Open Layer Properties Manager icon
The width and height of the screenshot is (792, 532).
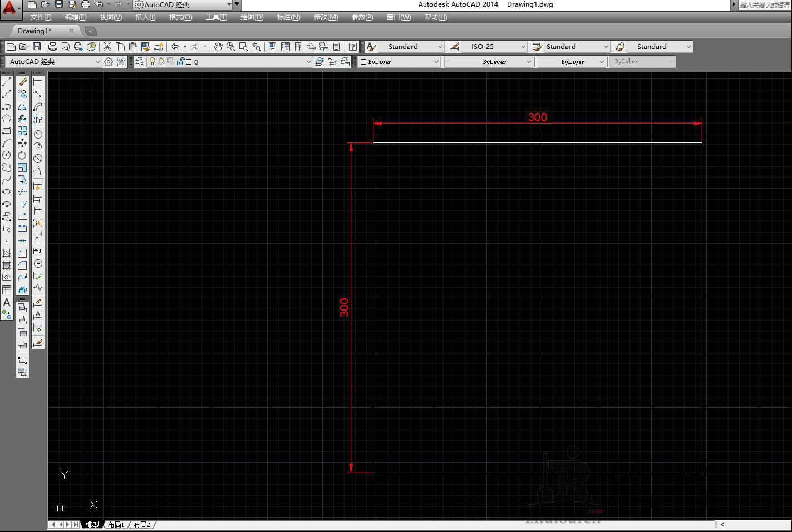(x=140, y=62)
